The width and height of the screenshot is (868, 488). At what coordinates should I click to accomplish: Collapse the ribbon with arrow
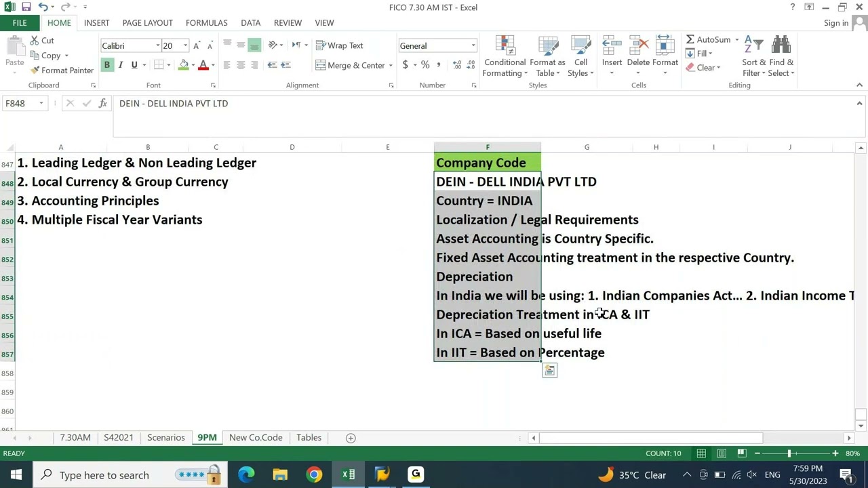pos(859,85)
